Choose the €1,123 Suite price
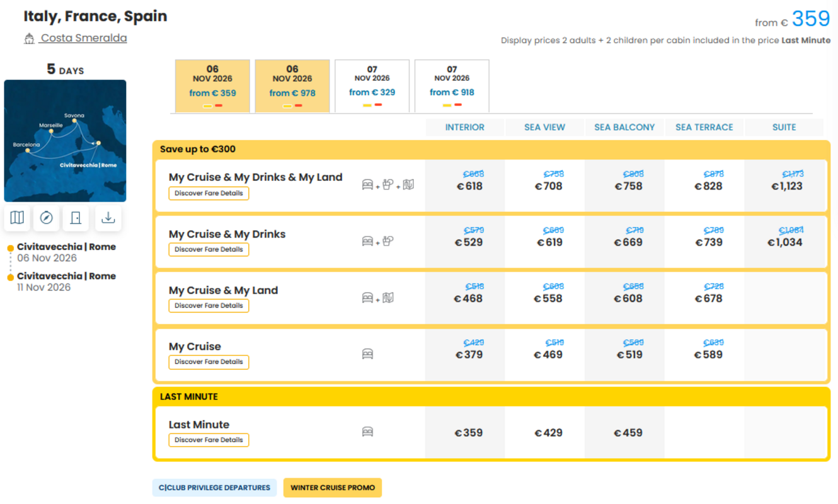Screen dimensions: 838x504 pos(787,186)
